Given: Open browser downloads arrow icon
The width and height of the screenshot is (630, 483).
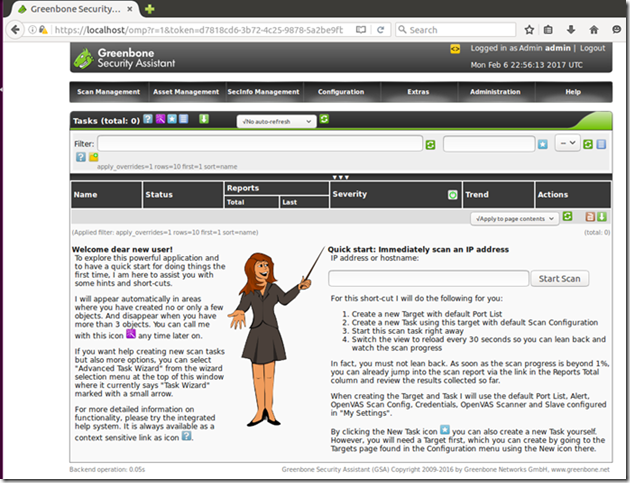Looking at the screenshot, I should 571,30.
